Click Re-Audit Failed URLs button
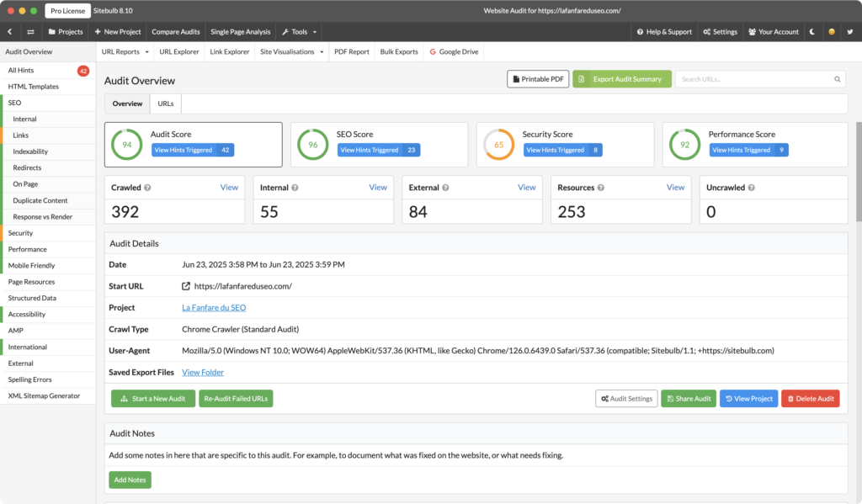This screenshot has height=504, width=862. click(236, 399)
